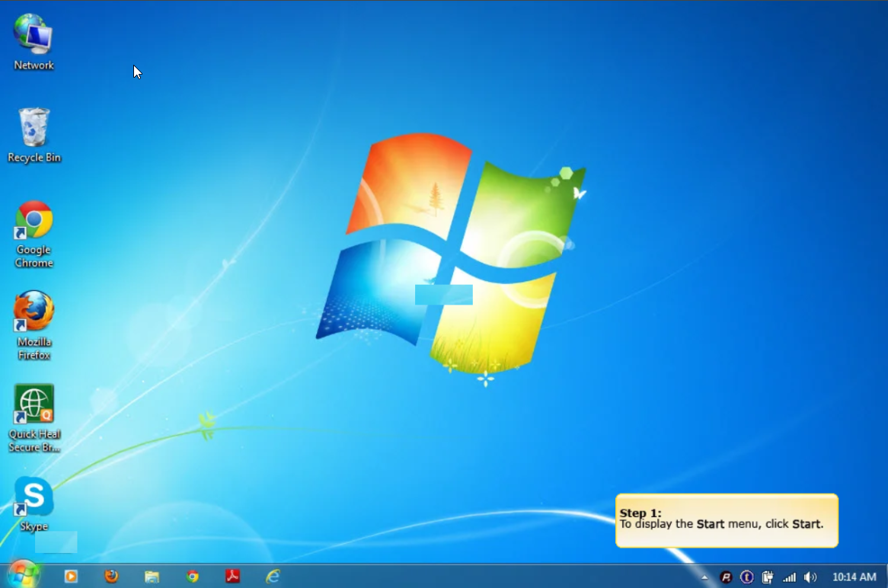Open the network signal tray icon
The image size is (888, 588).
(790, 577)
